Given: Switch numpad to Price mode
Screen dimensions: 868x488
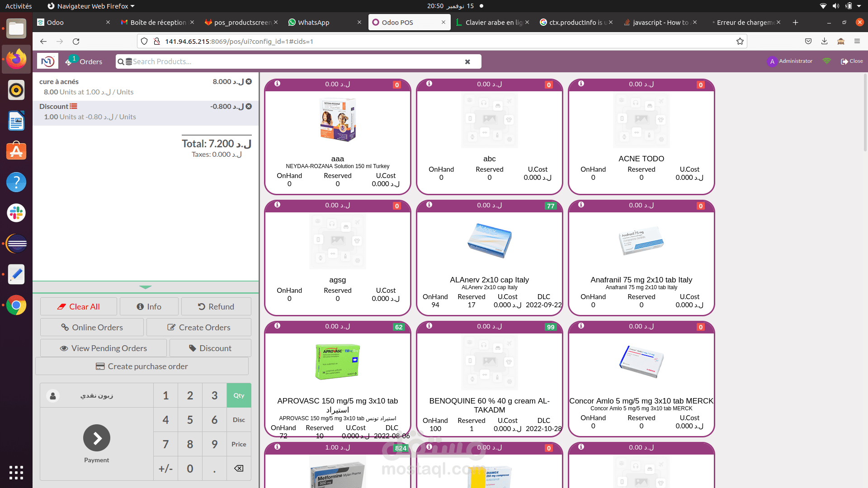Looking at the screenshot, I should point(239,444).
